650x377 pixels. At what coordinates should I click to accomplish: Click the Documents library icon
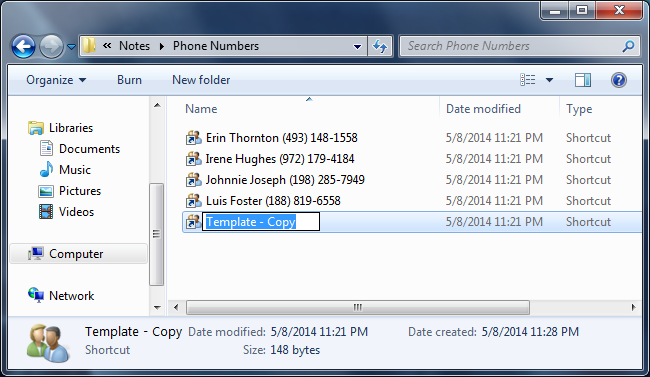click(x=46, y=148)
